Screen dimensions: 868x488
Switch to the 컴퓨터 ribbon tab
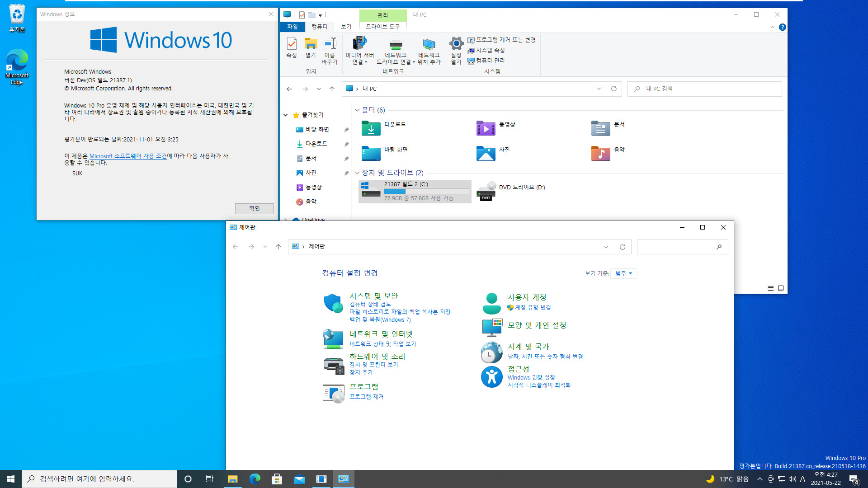(x=319, y=27)
